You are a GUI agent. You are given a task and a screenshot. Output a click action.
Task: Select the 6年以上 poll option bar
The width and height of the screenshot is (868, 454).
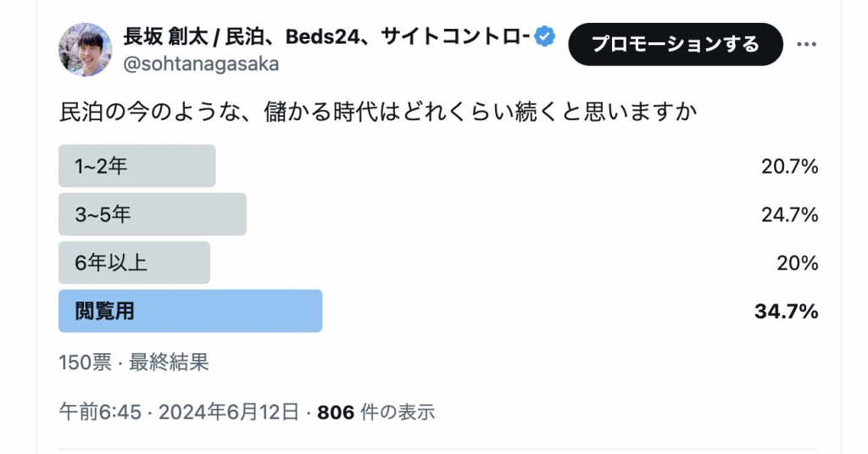[x=134, y=263]
